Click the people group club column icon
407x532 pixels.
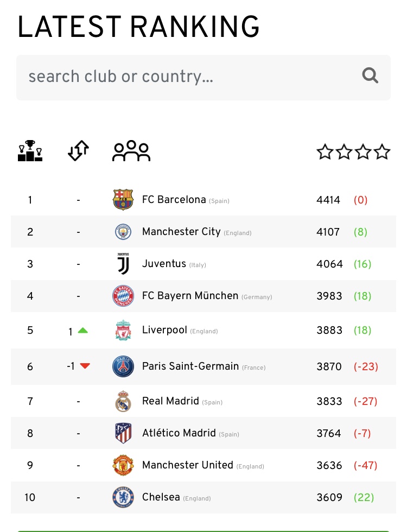tap(131, 151)
